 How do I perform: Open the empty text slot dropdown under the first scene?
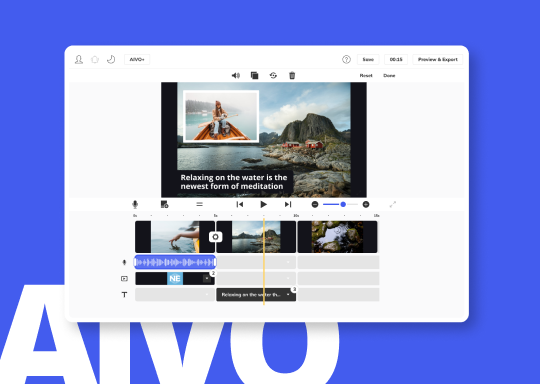point(207,295)
